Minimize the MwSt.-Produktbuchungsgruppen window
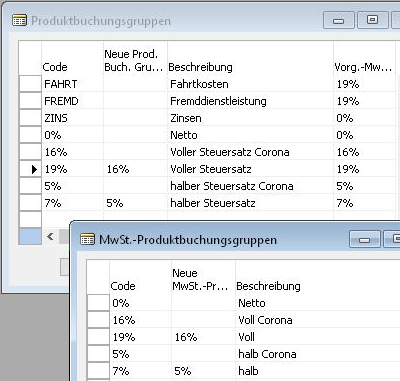 point(365,239)
